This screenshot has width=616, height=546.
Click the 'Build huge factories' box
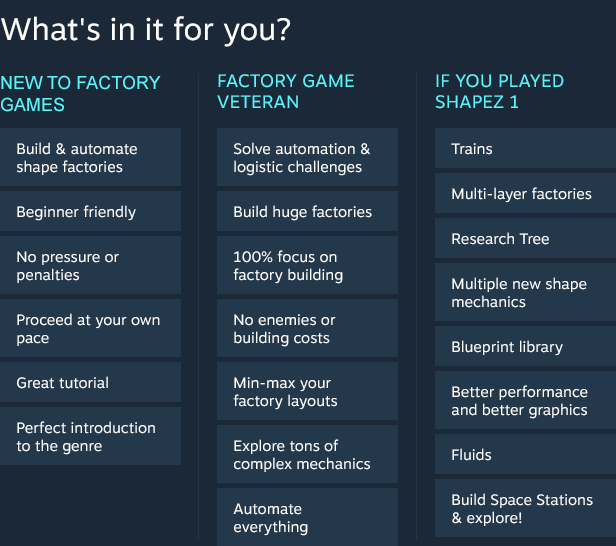coord(307,212)
